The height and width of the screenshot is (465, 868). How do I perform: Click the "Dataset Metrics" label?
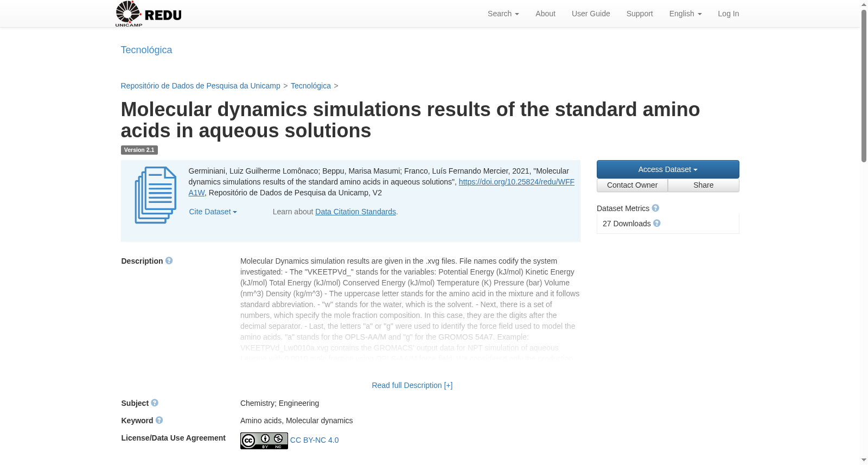[623, 208]
